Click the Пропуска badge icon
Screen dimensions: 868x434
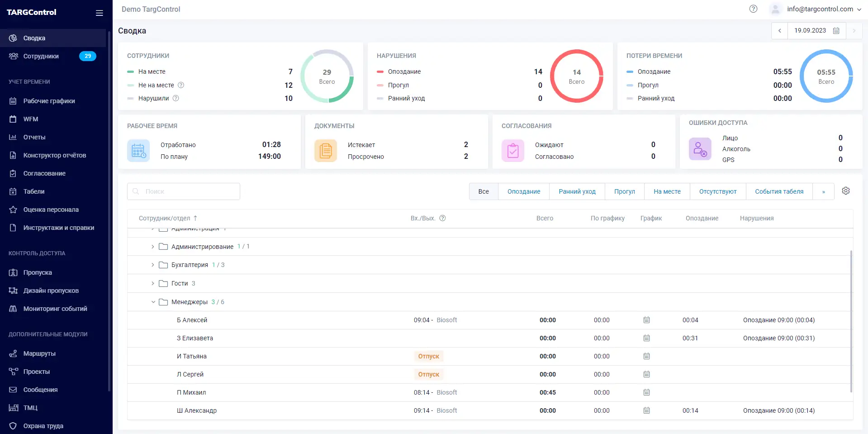13,272
